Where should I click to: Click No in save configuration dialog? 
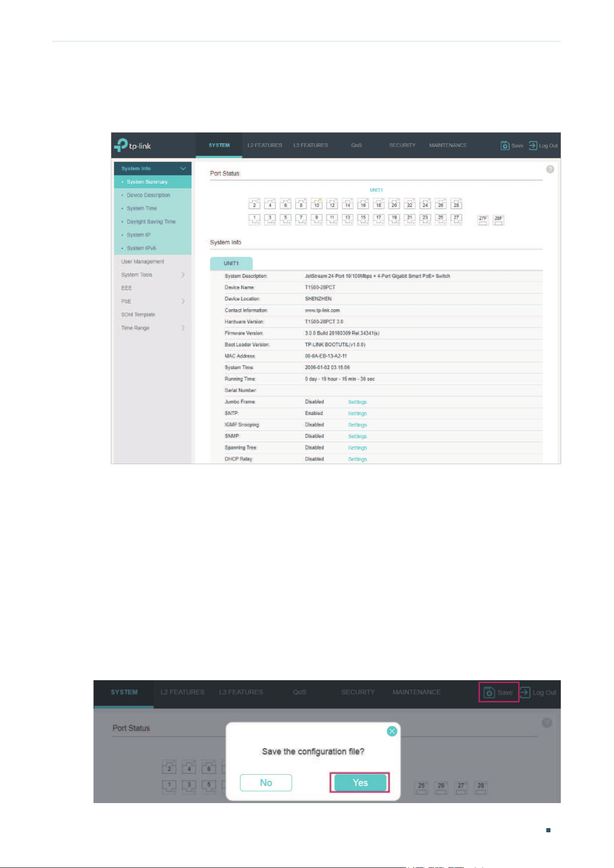[266, 783]
